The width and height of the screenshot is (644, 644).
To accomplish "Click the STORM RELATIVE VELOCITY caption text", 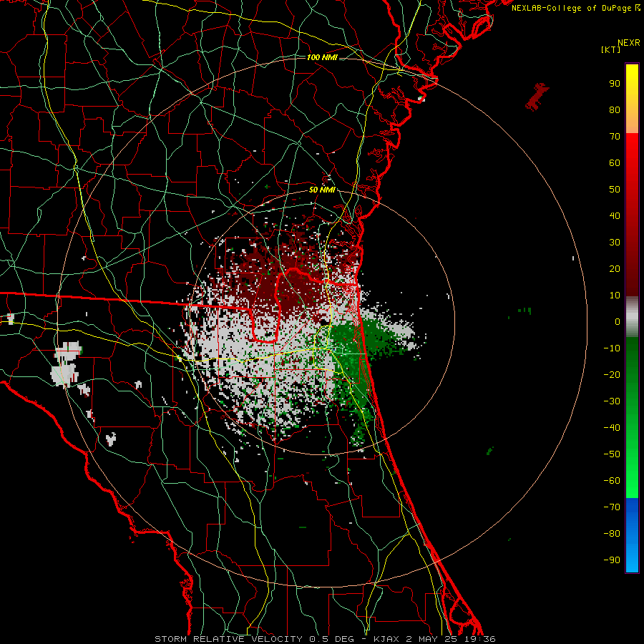I will 228,639.
